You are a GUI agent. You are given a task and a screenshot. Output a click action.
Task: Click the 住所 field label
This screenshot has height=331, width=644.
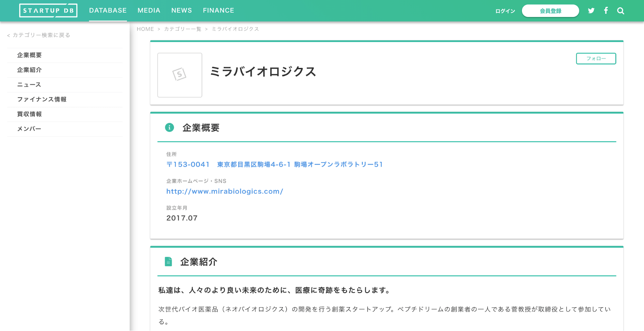point(171,154)
